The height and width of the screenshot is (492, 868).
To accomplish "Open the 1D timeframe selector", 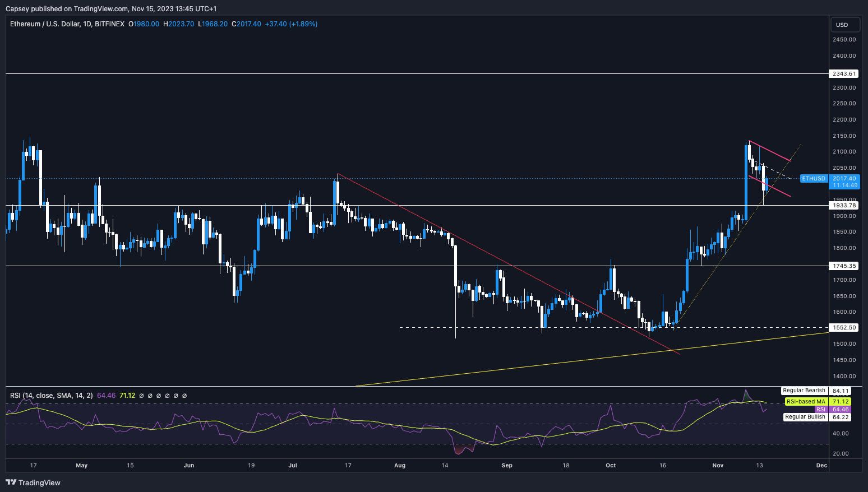I will (87, 24).
